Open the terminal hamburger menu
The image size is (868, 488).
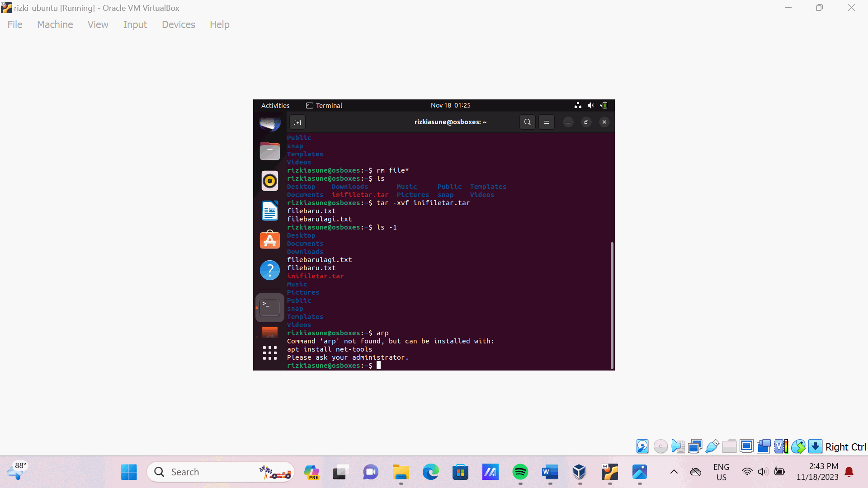pos(547,122)
